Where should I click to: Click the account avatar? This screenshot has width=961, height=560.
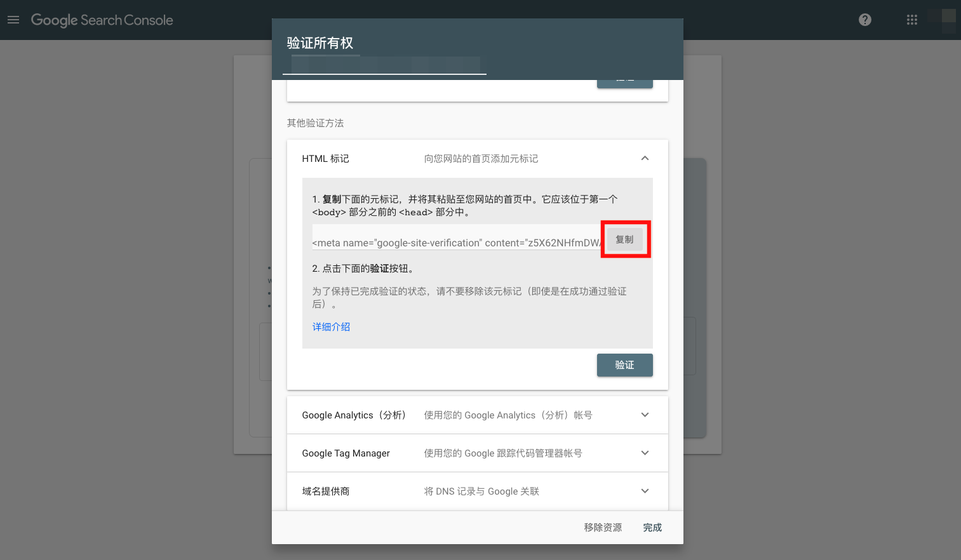(x=948, y=20)
